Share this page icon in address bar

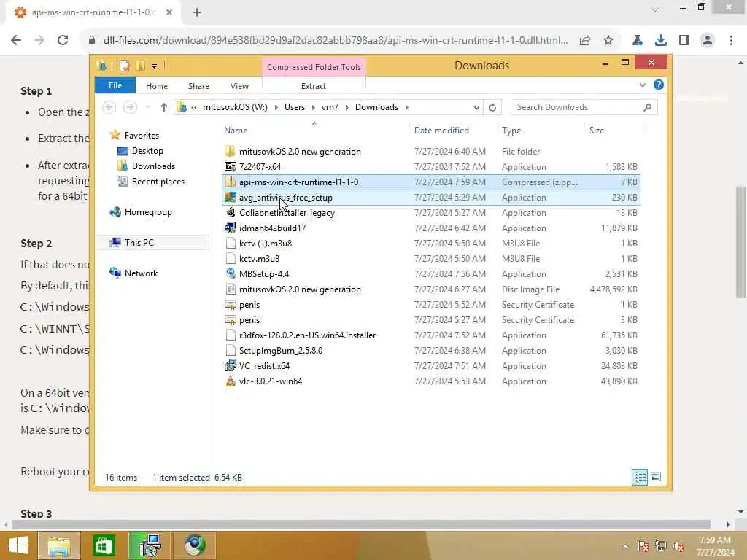pos(585,41)
